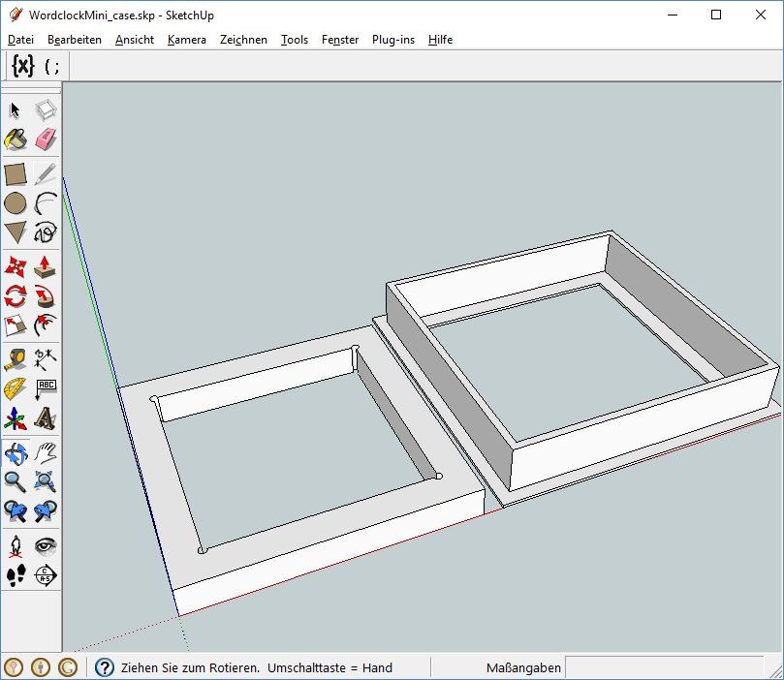Pick the Move tool

(x=16, y=266)
